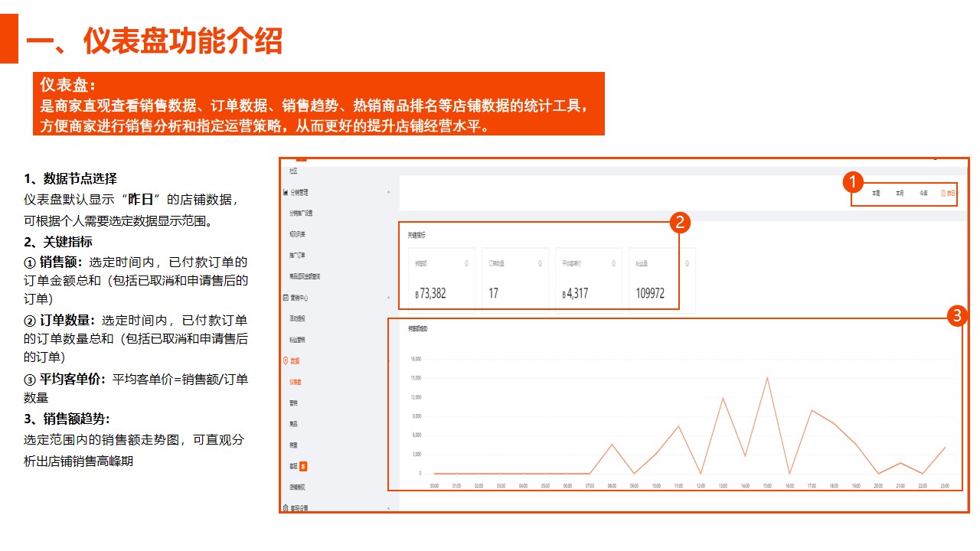Select the 数据 menu label
Image resolution: width=980 pixels, height=551 pixels.
295,360
